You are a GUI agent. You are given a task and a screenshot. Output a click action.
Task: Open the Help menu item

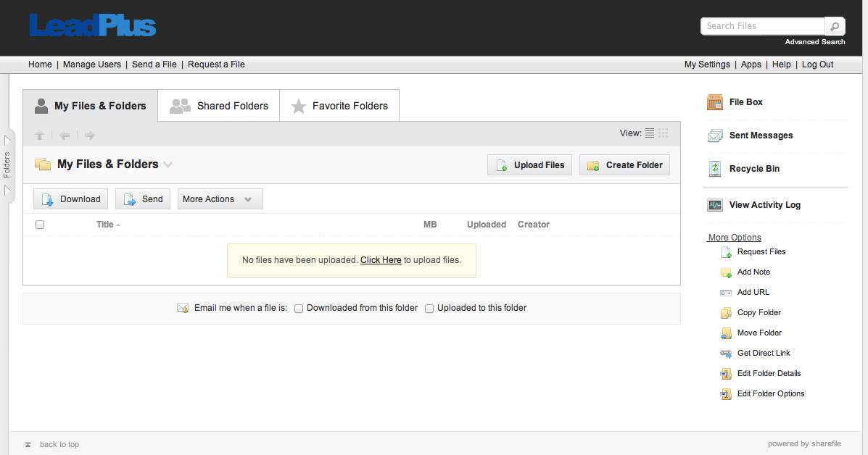click(x=782, y=64)
